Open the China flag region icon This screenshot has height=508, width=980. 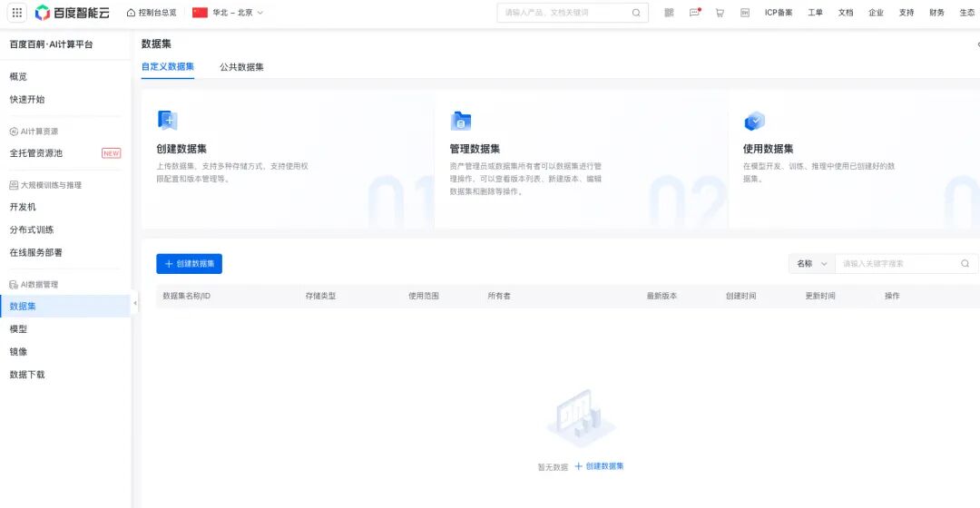click(x=200, y=13)
